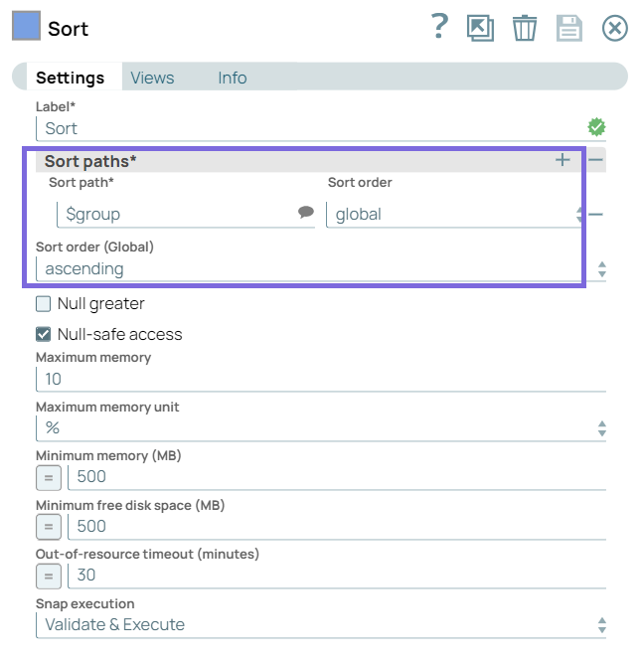Add a sort path with plus icon

563,160
